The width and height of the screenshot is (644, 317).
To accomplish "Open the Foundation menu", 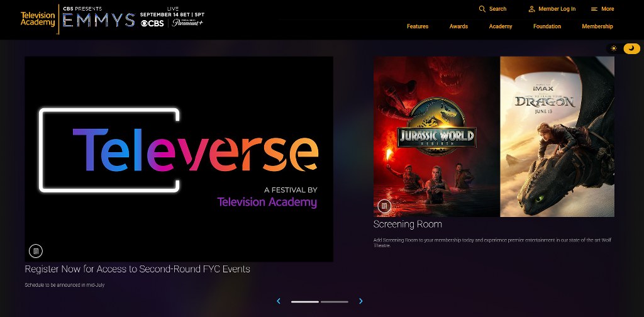I will [x=547, y=26].
